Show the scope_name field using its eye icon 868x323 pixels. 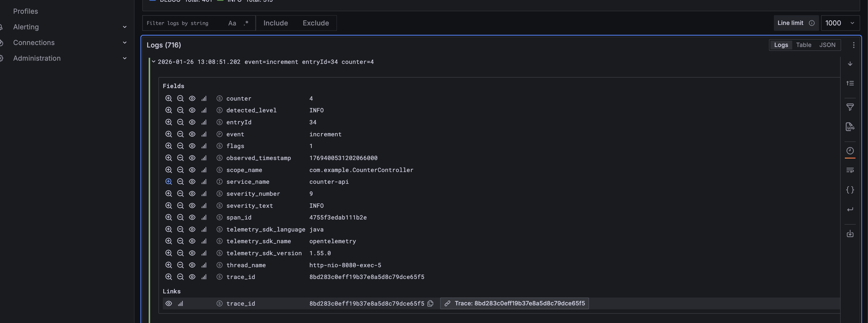(192, 170)
